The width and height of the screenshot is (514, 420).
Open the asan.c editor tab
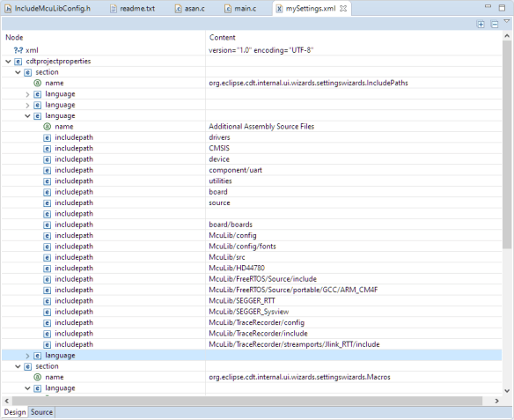pyautogui.click(x=190, y=9)
